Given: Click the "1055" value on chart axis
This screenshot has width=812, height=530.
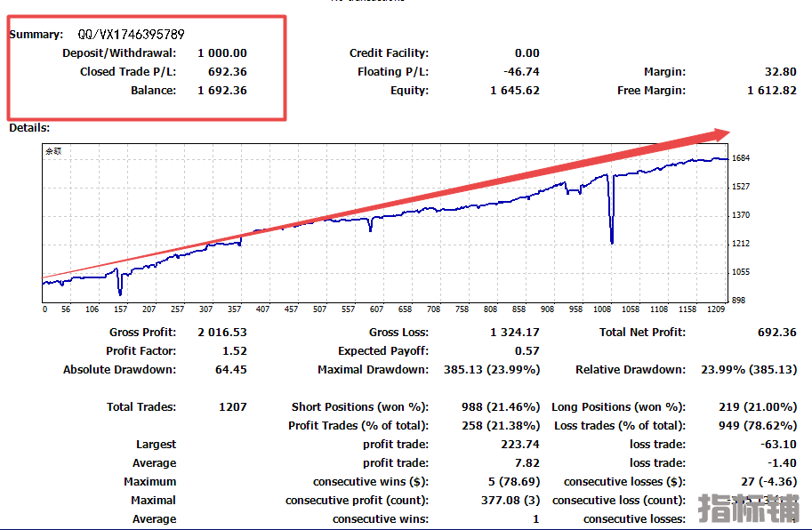Looking at the screenshot, I should pyautogui.click(x=741, y=272).
